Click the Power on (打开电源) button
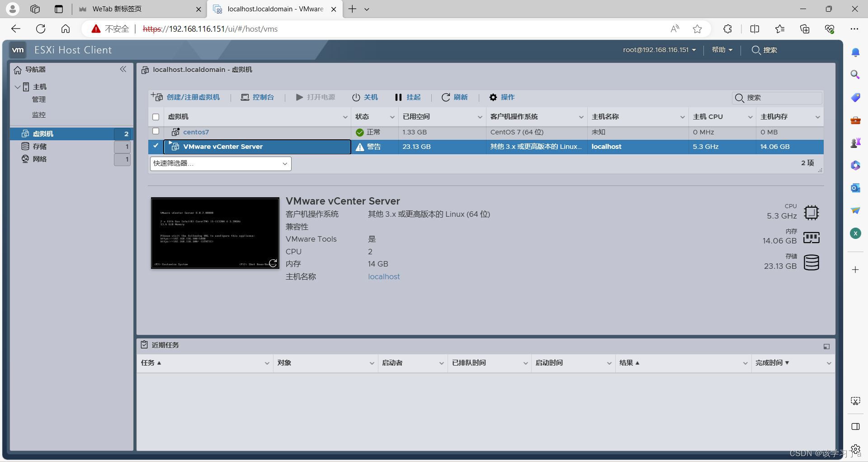The width and height of the screenshot is (868, 462). (316, 97)
